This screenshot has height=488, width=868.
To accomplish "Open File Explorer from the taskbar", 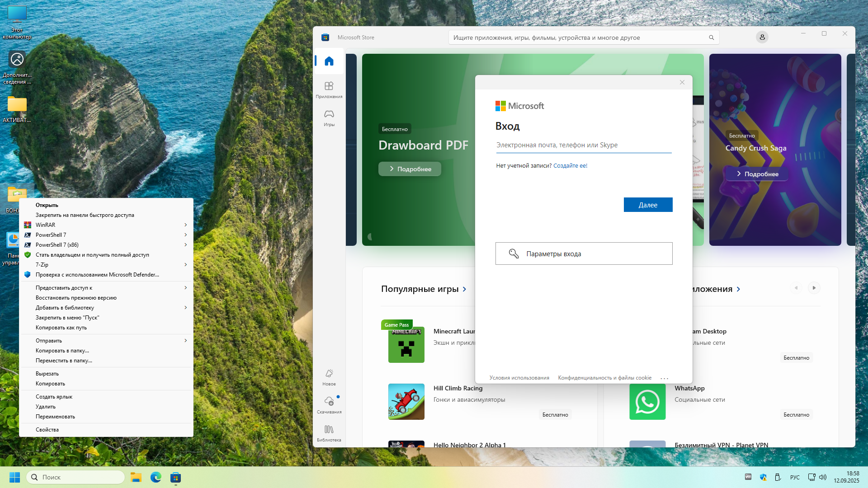I will click(x=136, y=477).
